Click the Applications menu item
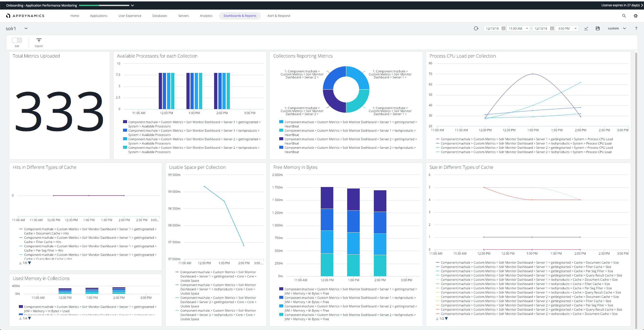This screenshot has width=644, height=330. click(98, 15)
